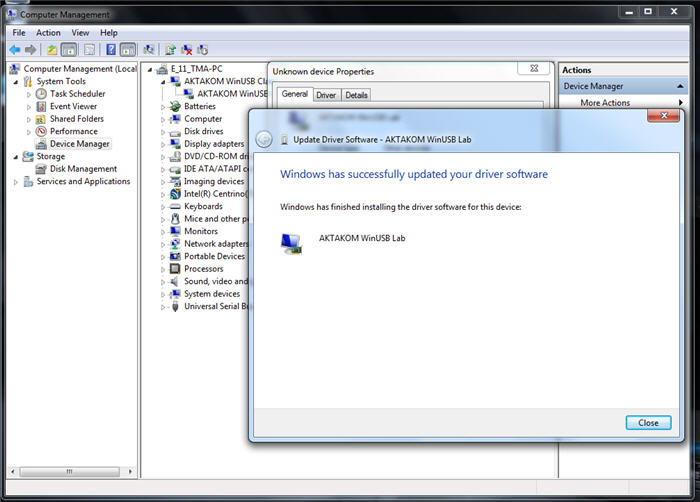
Task: Click the Sound, video speaker icon
Action: click(x=175, y=281)
